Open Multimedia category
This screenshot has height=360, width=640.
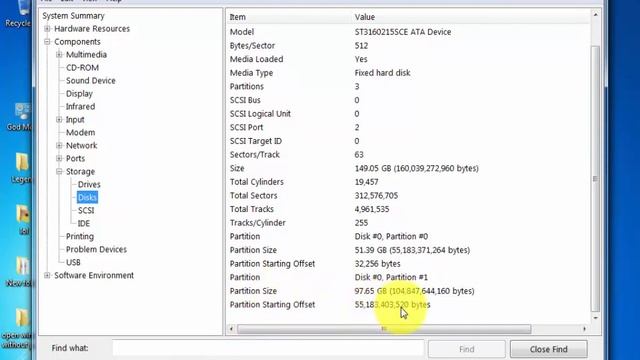coord(86,55)
